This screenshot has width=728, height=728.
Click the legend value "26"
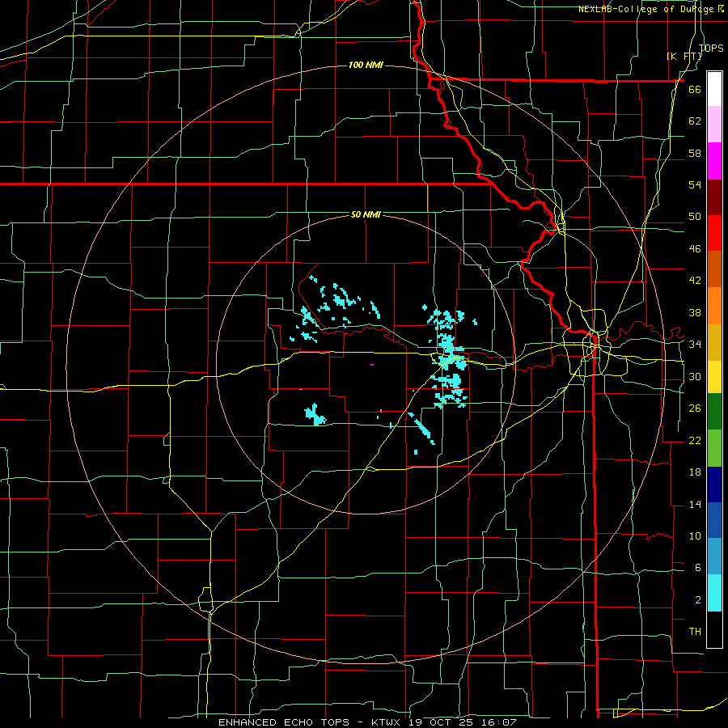click(695, 408)
